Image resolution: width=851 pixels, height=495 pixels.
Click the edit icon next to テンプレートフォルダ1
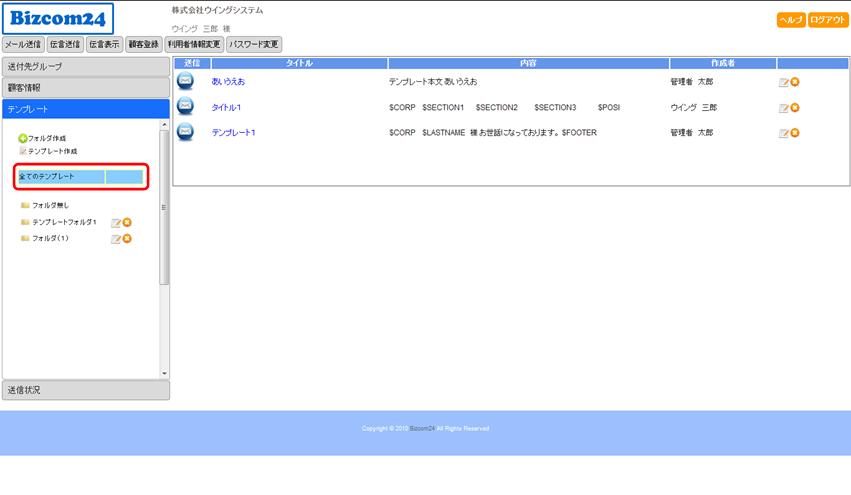click(116, 222)
